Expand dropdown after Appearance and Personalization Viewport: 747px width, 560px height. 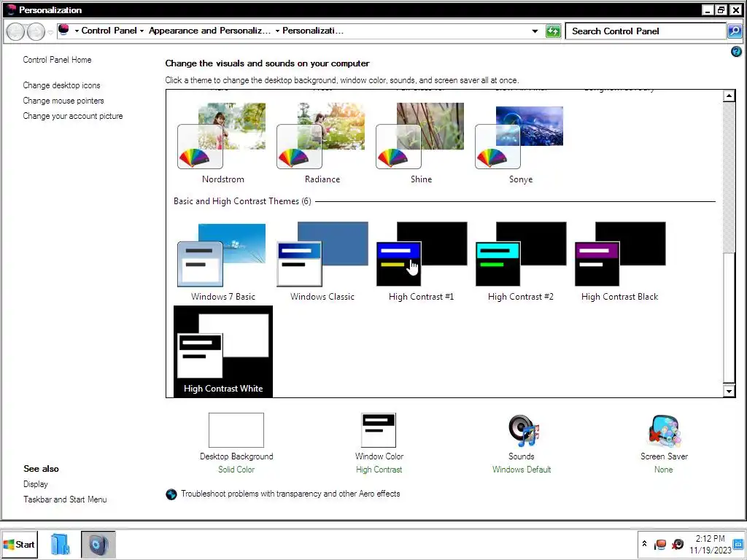(x=277, y=31)
